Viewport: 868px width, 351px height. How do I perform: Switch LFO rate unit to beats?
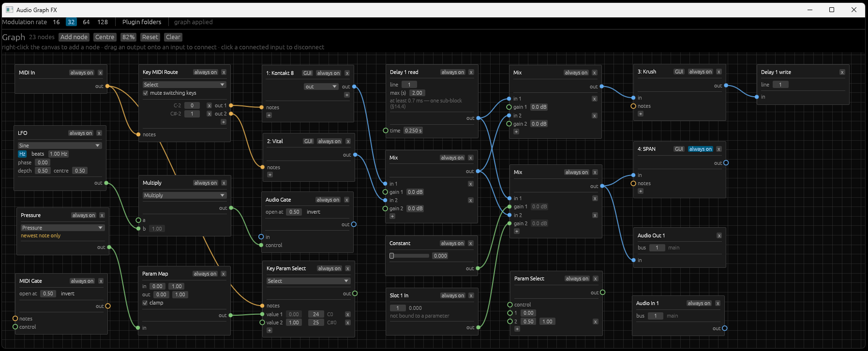38,154
